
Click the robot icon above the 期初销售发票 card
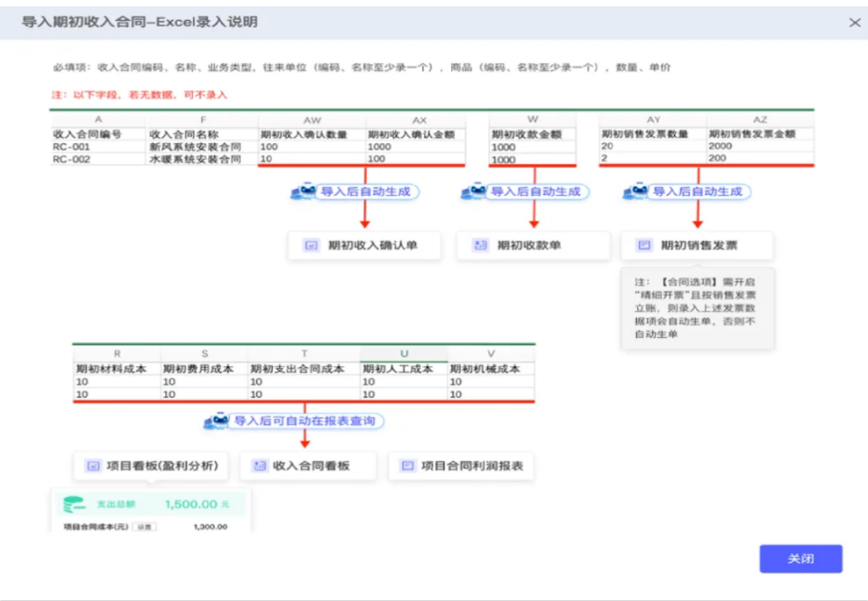[635, 191]
